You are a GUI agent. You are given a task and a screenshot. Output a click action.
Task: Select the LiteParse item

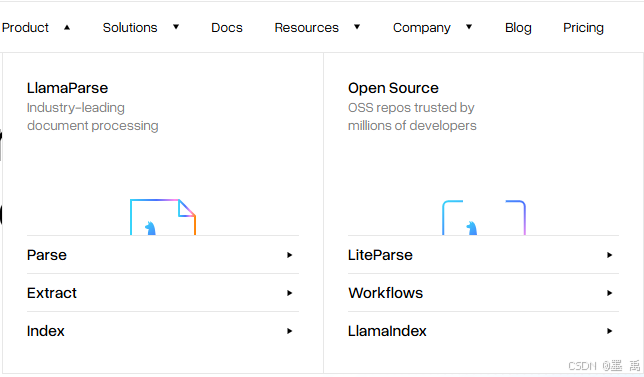[x=483, y=255]
